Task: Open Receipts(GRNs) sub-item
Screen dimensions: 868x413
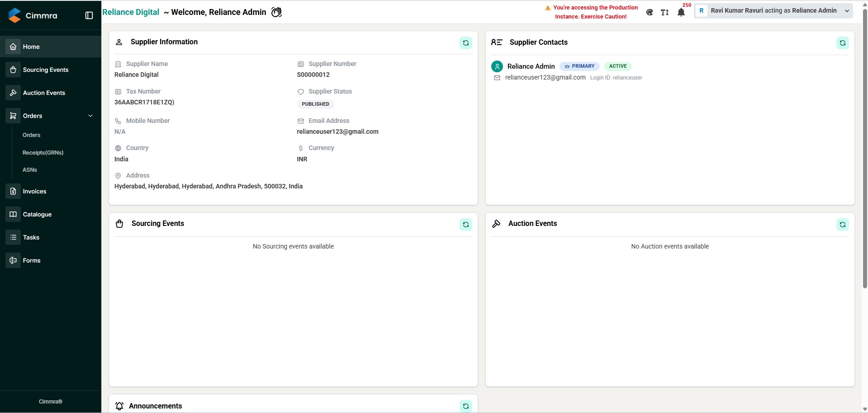Action: pyautogui.click(x=43, y=153)
